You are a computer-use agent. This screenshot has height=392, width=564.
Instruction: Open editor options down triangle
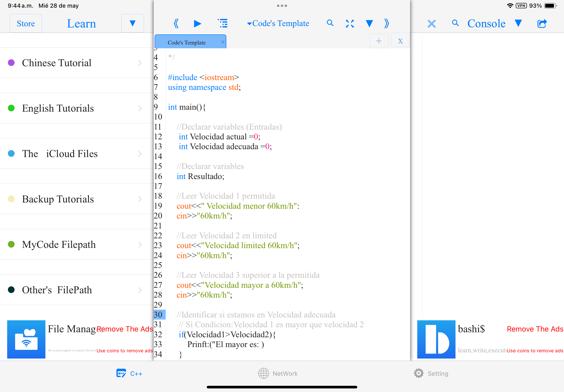pos(369,24)
